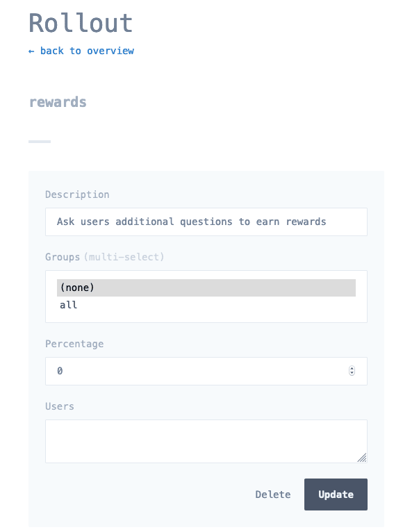Image resolution: width=403 pixels, height=532 pixels.
Task: Click the Groups field label
Action: [63, 257]
